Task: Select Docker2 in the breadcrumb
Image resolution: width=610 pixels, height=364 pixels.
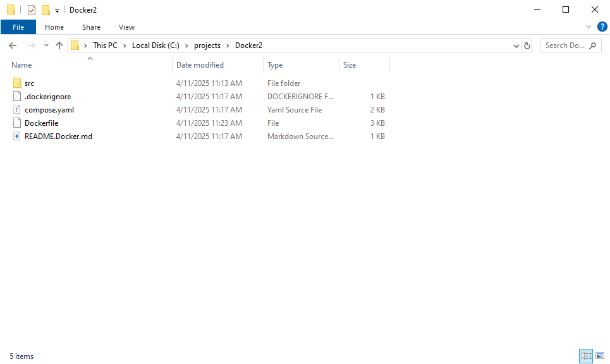Action: tap(248, 45)
